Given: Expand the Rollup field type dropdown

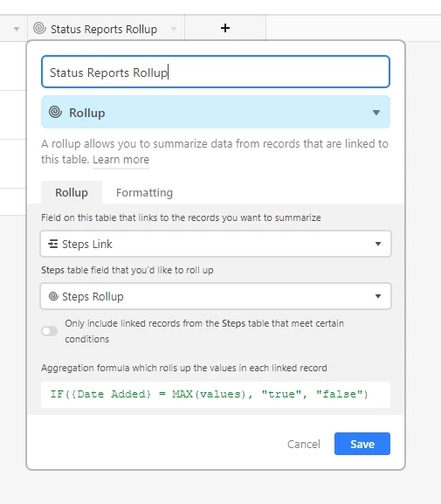Looking at the screenshot, I should click(216, 112).
